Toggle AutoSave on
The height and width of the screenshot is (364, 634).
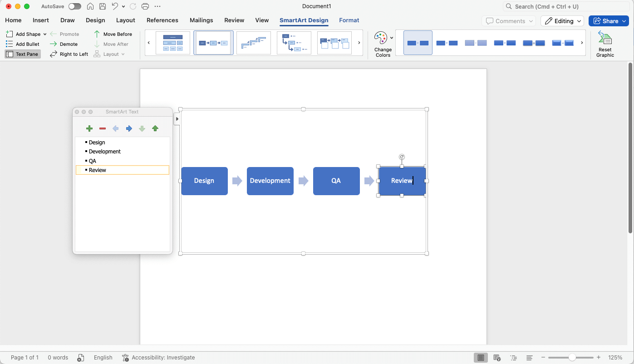[x=74, y=6]
